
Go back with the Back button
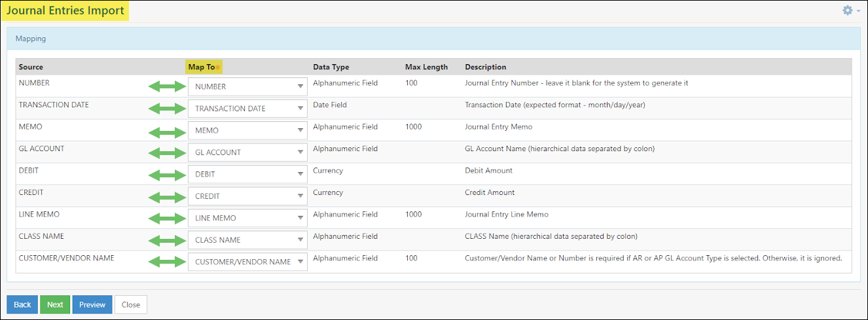[22, 304]
